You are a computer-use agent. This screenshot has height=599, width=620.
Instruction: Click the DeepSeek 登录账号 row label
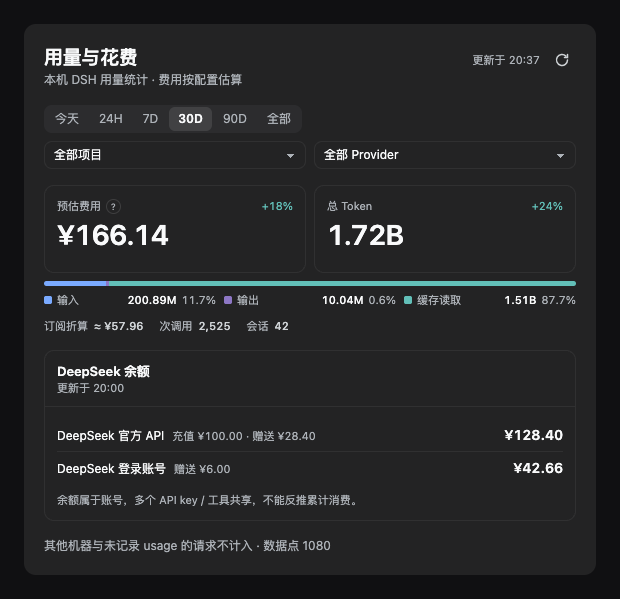pos(112,469)
